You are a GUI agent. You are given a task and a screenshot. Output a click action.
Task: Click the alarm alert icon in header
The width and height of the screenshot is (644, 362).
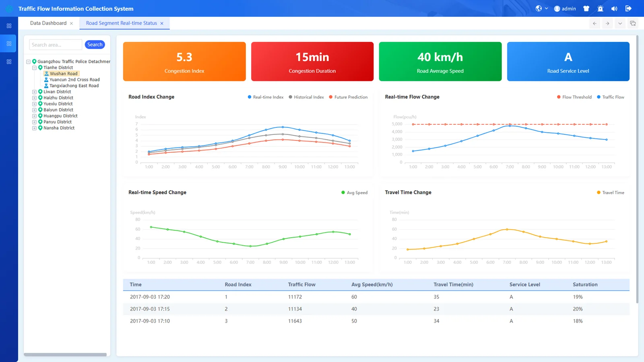point(600,8)
